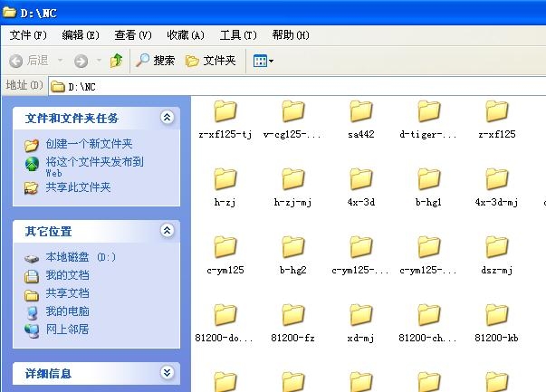Image resolution: width=546 pixels, height=392 pixels.
Task: Select the 4x-3d folder icon
Action: coord(361,179)
